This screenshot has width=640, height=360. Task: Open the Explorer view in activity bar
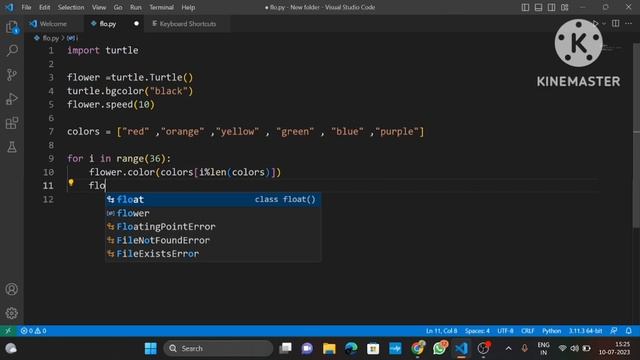[x=12, y=27]
